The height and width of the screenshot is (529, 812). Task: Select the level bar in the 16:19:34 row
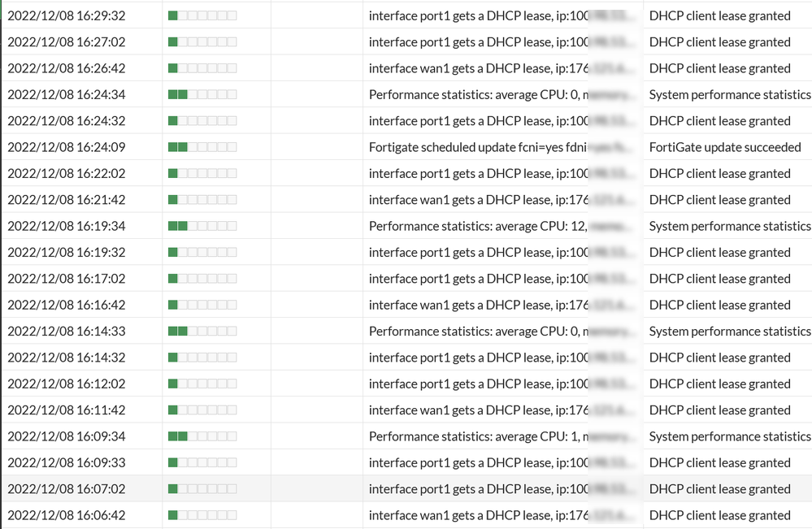(x=202, y=226)
